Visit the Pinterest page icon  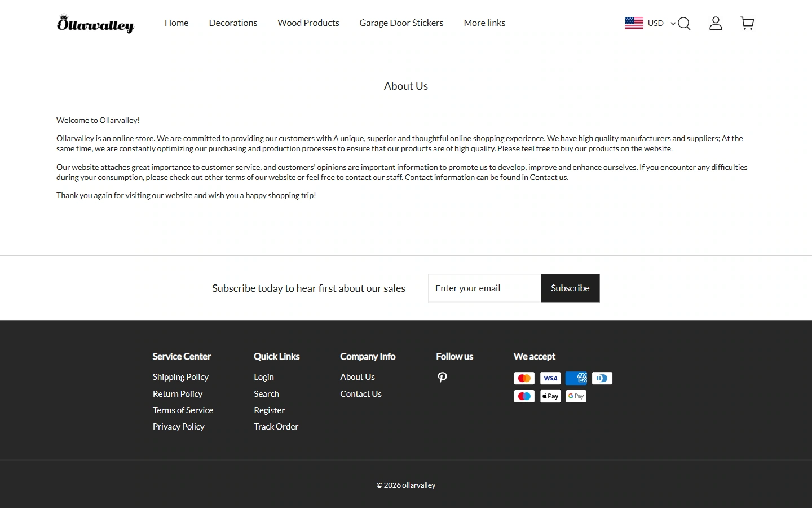(x=443, y=378)
